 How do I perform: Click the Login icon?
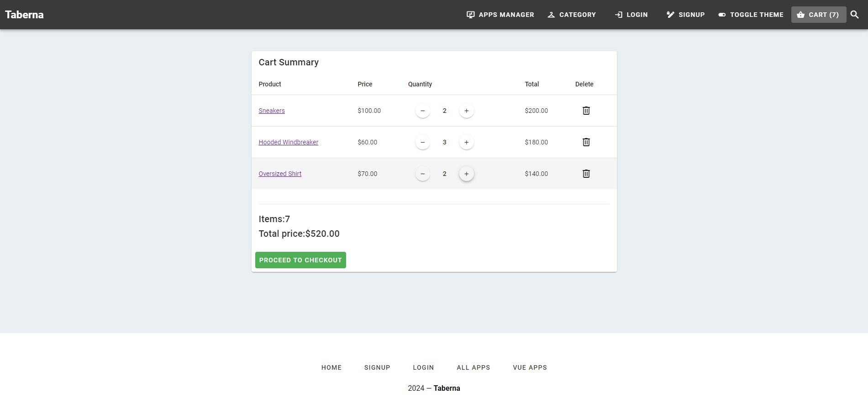(619, 14)
